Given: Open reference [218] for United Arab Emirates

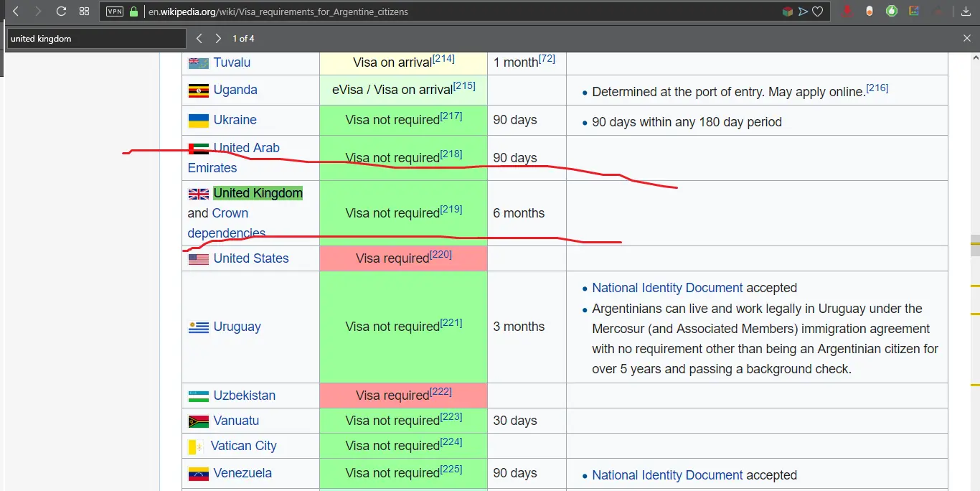Looking at the screenshot, I should click(x=451, y=154).
